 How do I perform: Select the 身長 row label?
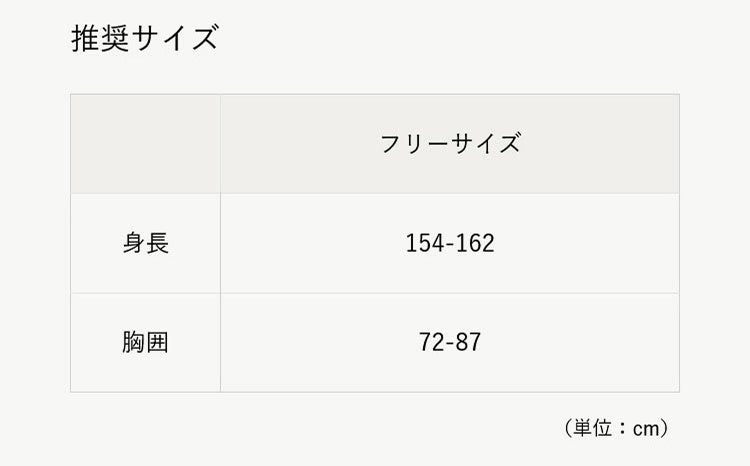point(145,243)
